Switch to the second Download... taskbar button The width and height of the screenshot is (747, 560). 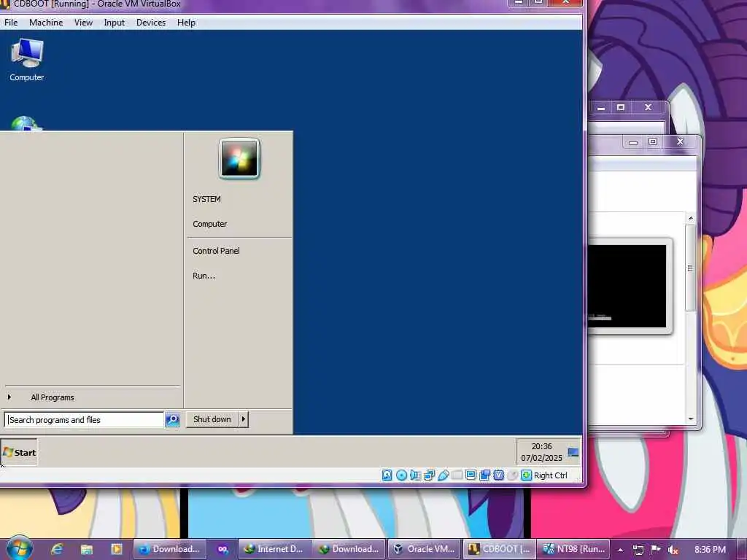tap(349, 549)
